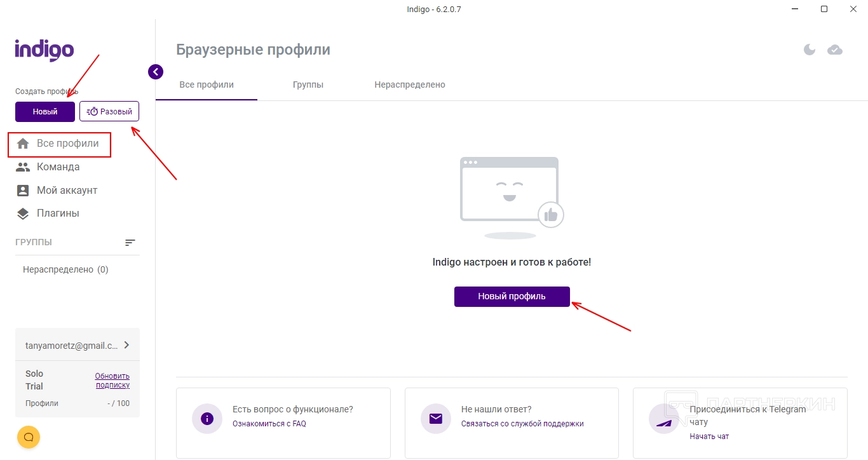Viewport: 868px width, 460px height.
Task: Create a profile with Новый button
Action: [x=45, y=112]
